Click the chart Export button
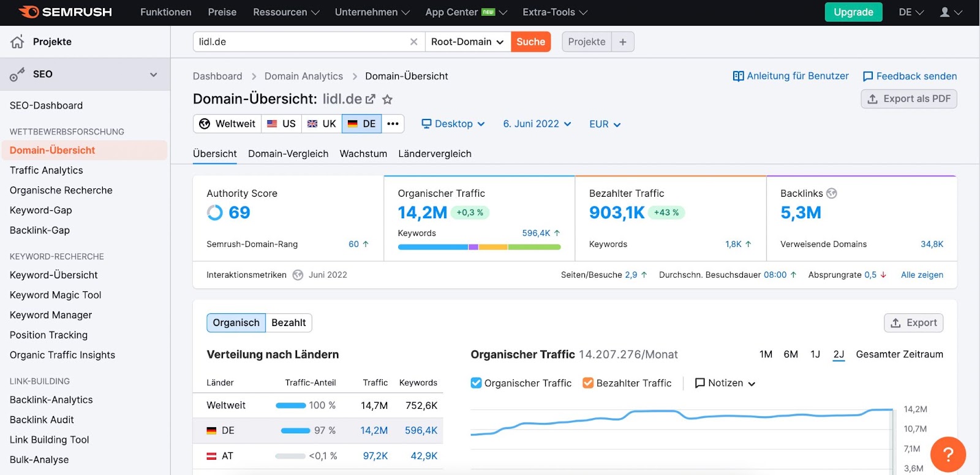Screen dimensions: 980x475 pyautogui.click(x=913, y=323)
